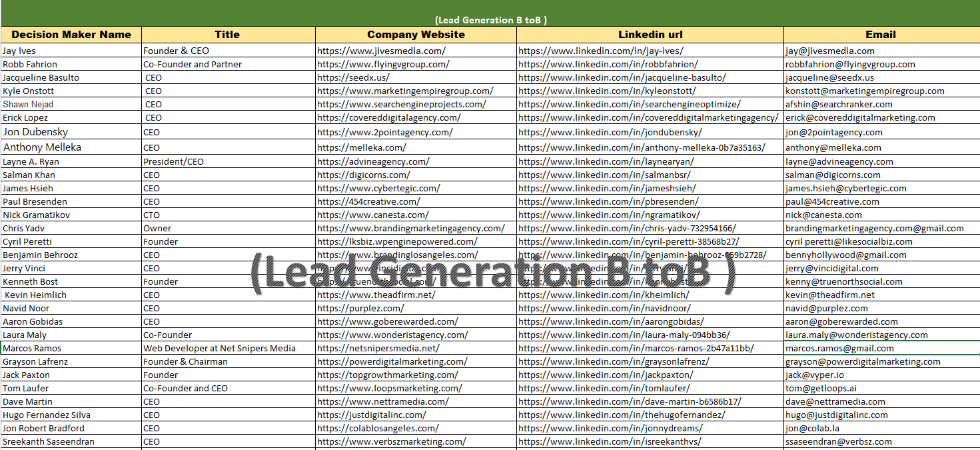Open the marketingempiregroup.com website link
Screen dimensions: 980x450
[x=405, y=91]
